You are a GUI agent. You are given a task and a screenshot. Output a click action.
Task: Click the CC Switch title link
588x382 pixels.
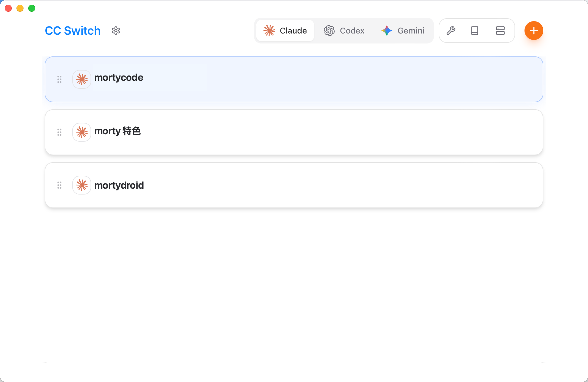[x=73, y=31]
